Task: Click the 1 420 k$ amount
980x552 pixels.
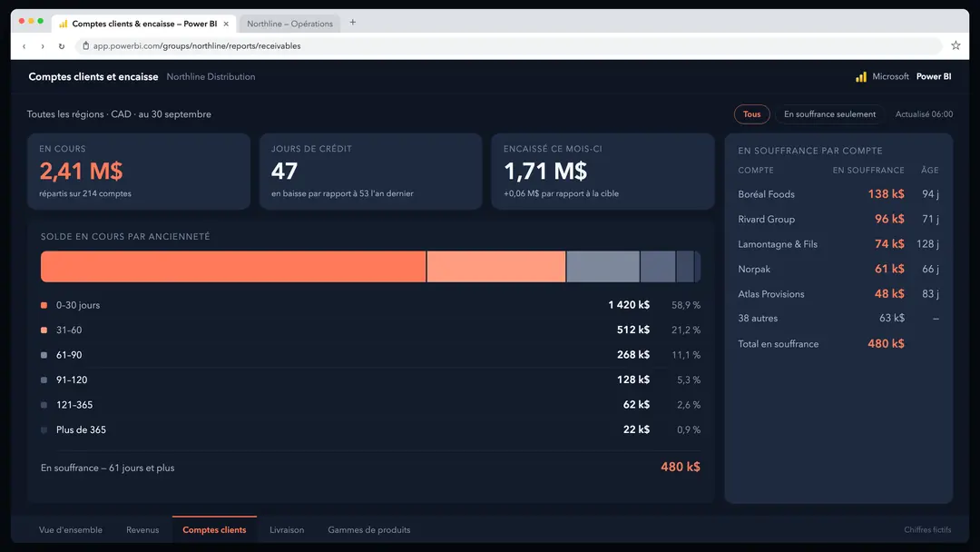Action: (629, 305)
